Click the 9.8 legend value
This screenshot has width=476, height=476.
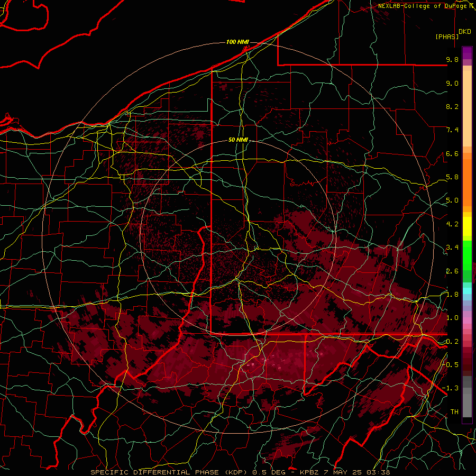(x=452, y=59)
